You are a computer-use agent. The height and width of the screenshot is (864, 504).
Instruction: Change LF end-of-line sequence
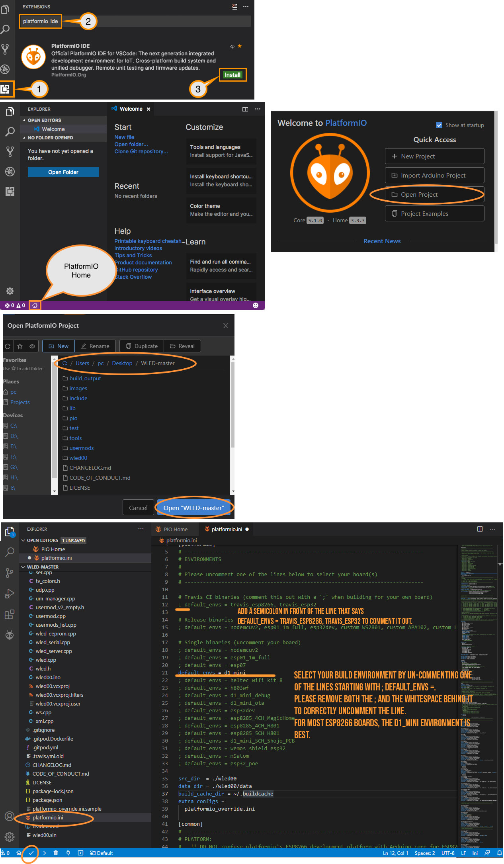(x=463, y=853)
